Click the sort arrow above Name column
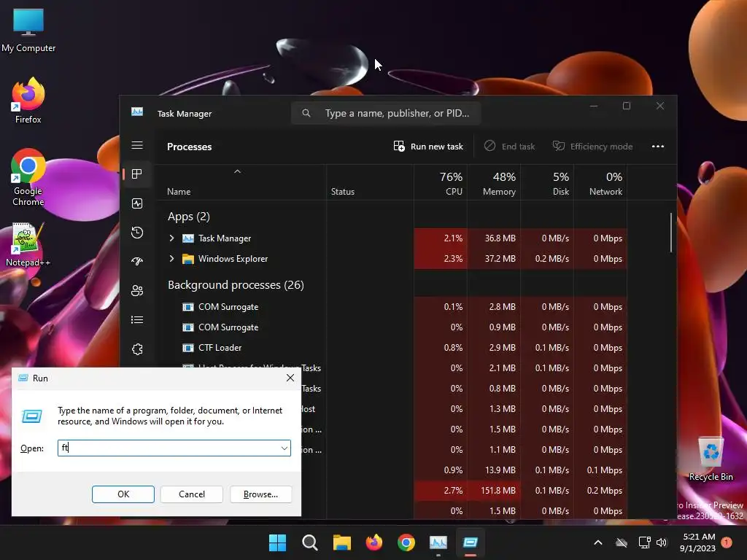 click(x=237, y=171)
